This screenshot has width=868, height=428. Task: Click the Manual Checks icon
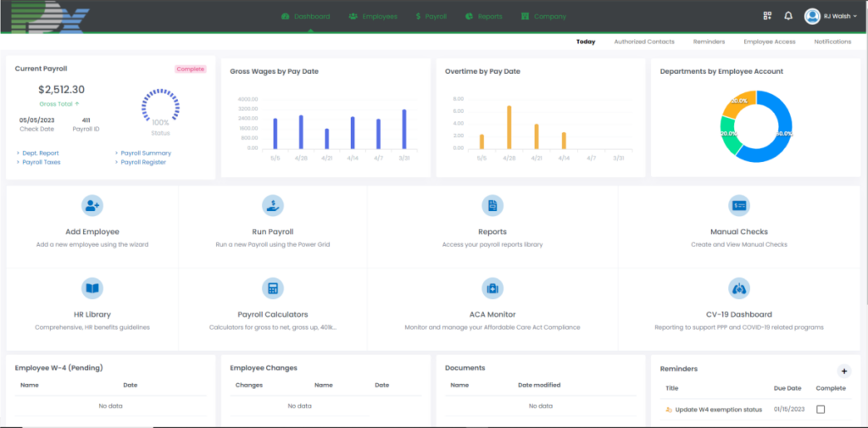point(739,205)
